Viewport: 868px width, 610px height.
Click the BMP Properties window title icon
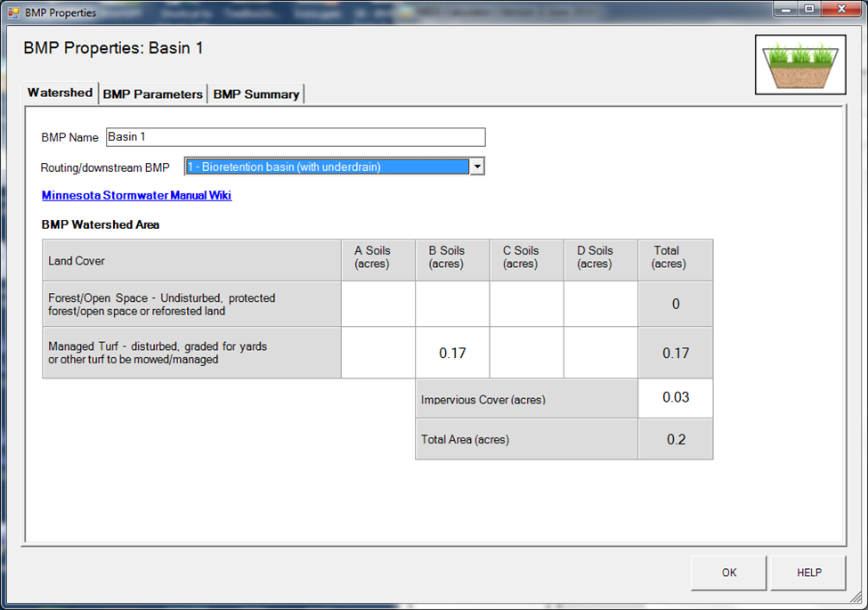point(13,12)
